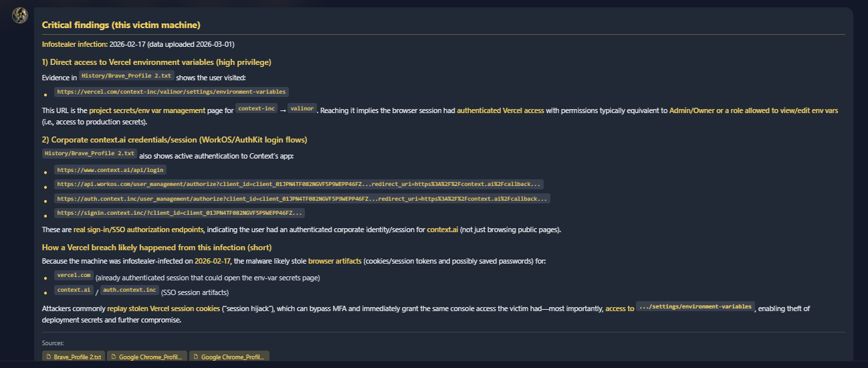Click the signin.context.inc client_id URL
Image resolution: width=868 pixels, height=368 pixels.
pyautogui.click(x=179, y=213)
